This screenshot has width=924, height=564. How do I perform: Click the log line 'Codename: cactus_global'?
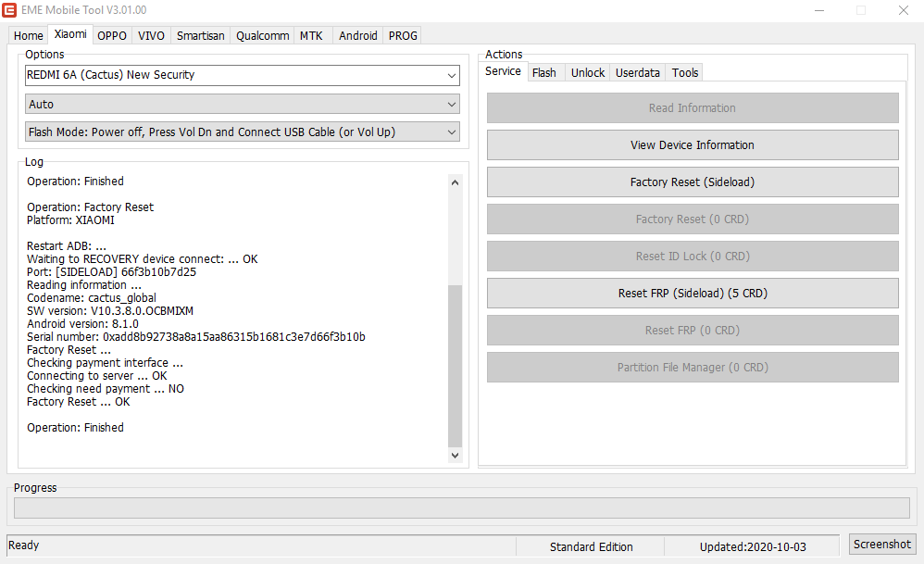point(92,297)
